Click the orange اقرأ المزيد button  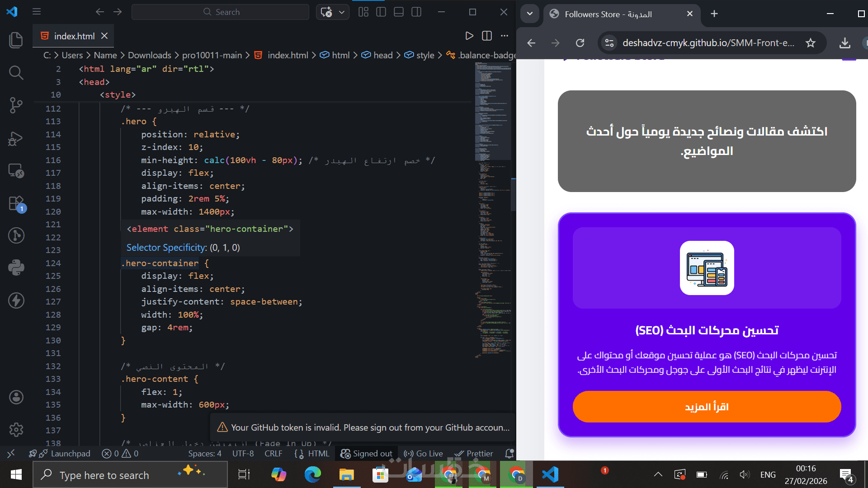[x=707, y=407]
